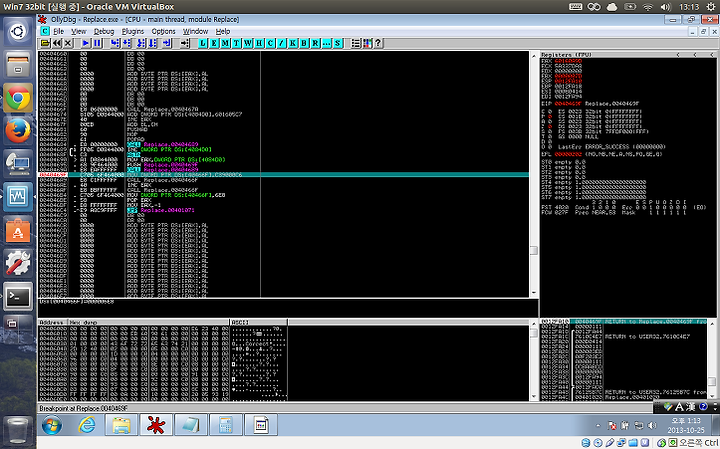Open the Log window with L button

pyautogui.click(x=202, y=43)
